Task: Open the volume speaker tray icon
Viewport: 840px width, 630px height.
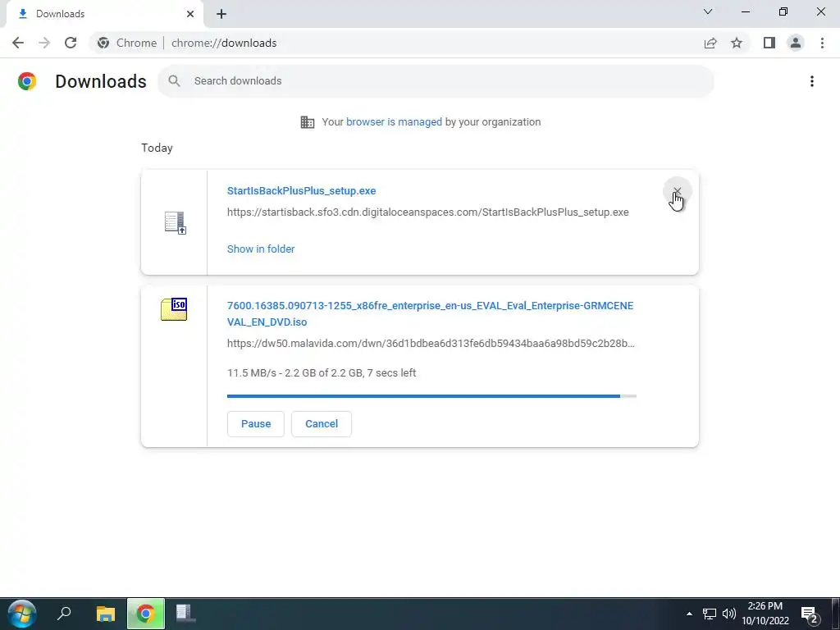Action: [729, 614]
